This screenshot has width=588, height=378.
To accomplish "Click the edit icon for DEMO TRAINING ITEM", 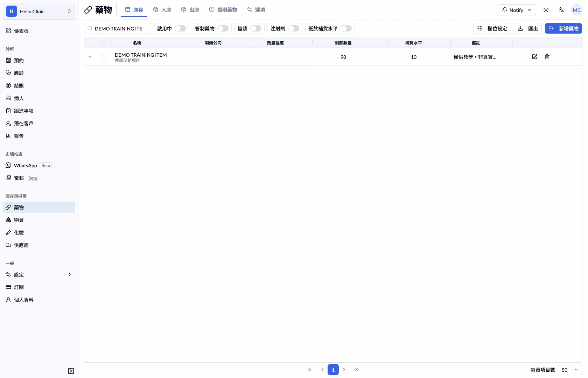I will click(x=534, y=57).
